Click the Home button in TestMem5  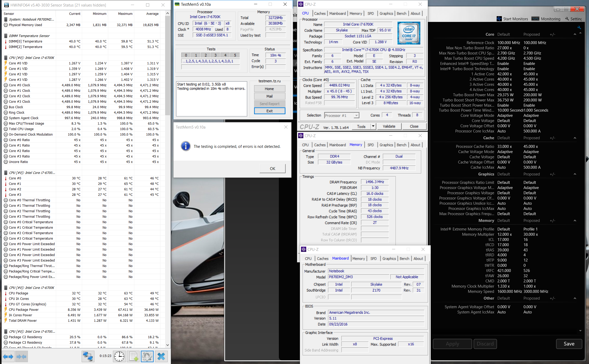[x=269, y=89]
